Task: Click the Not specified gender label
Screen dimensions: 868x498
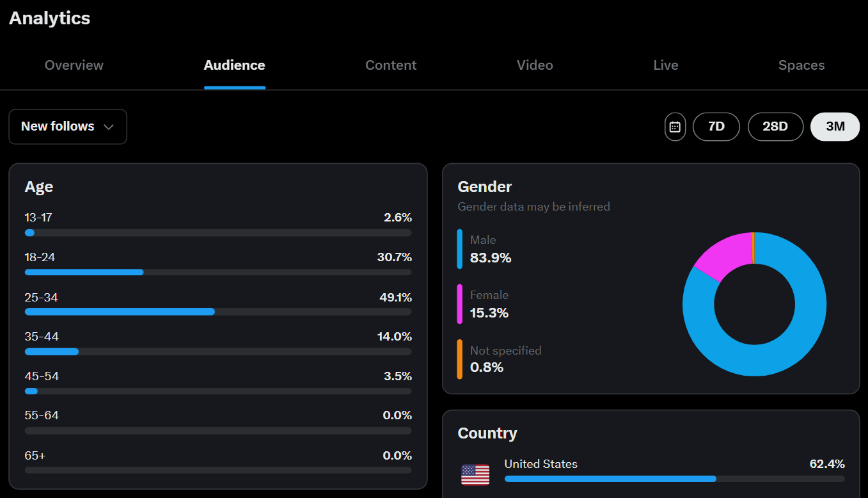Action: [x=506, y=351]
